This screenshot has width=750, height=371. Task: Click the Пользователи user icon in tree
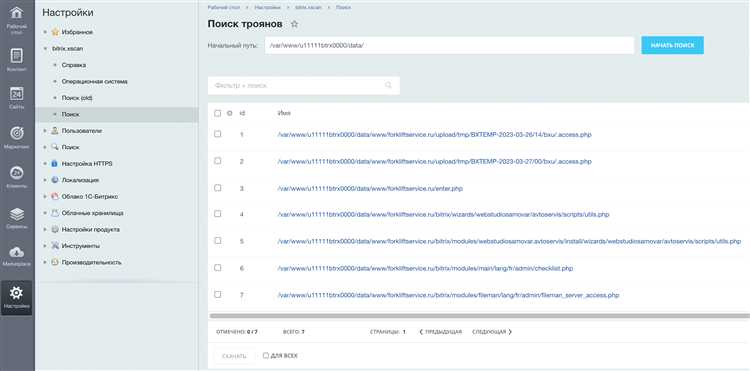click(x=55, y=131)
